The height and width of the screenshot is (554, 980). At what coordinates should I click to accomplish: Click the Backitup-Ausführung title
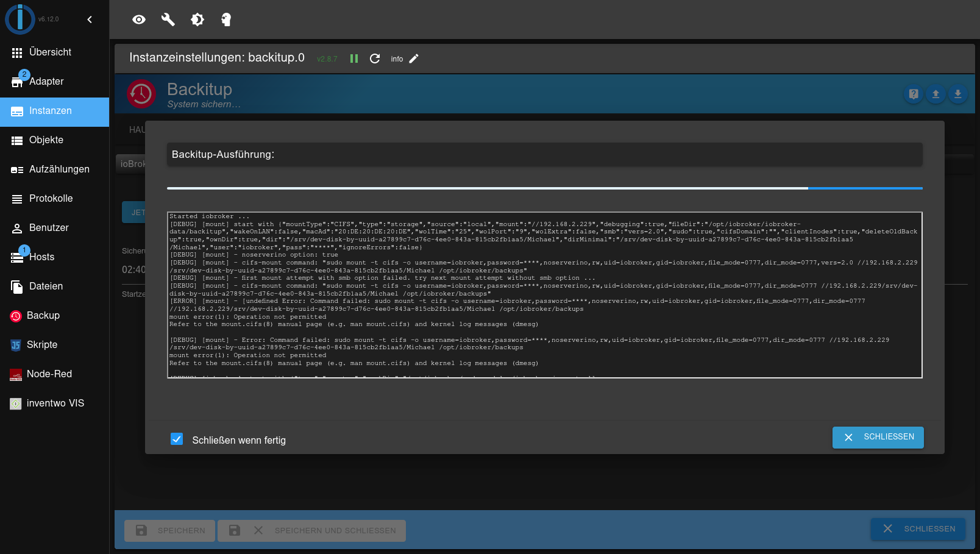pos(223,155)
